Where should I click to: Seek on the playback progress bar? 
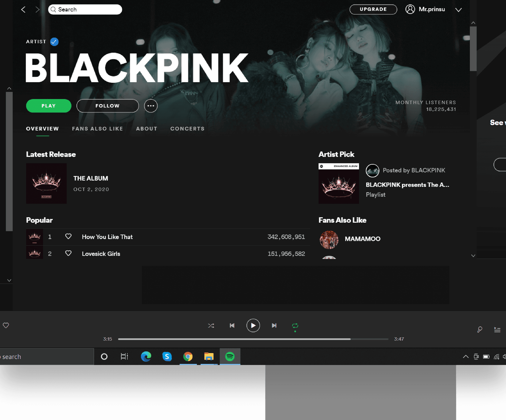point(253,339)
